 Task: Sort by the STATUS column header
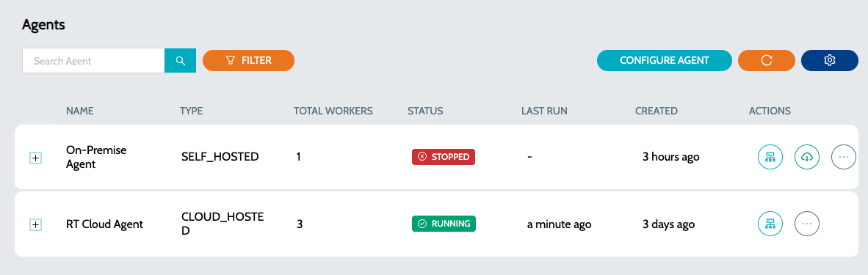[x=425, y=111]
